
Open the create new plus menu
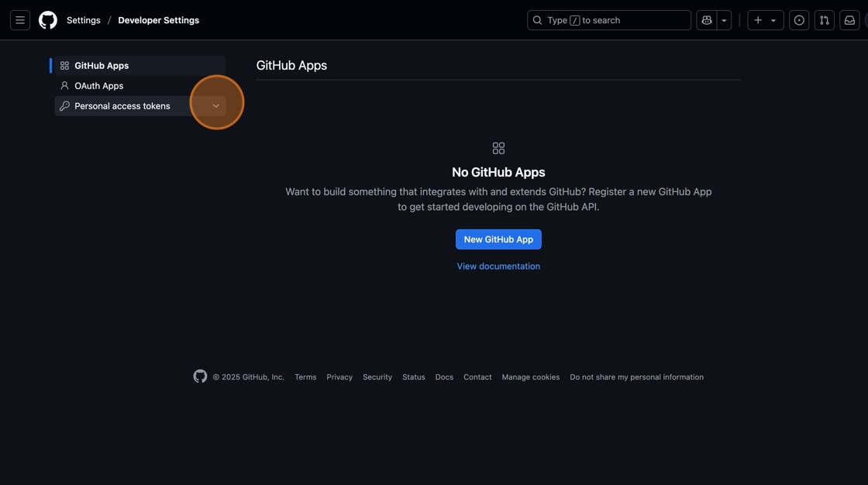click(765, 20)
